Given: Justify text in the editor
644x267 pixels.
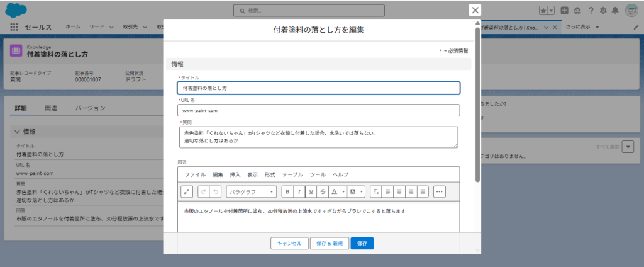Looking at the screenshot, I should coord(423,191).
